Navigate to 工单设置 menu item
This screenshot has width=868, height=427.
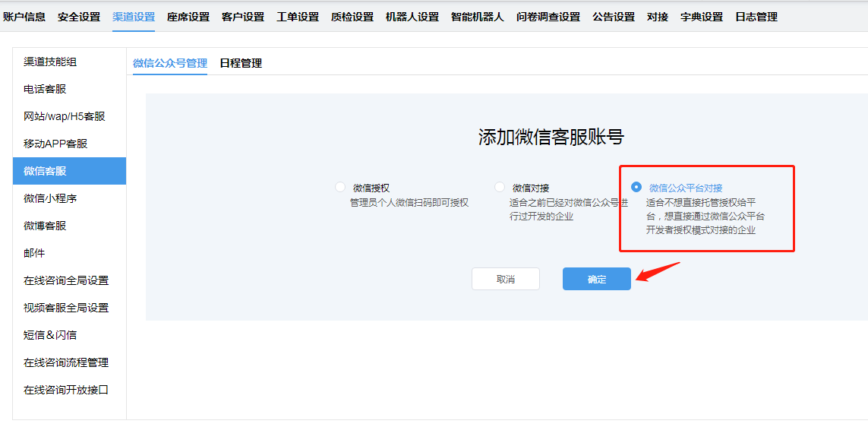click(x=298, y=17)
